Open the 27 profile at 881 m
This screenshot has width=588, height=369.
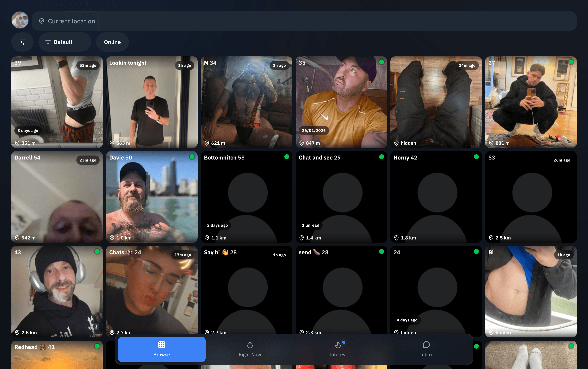[531, 102]
